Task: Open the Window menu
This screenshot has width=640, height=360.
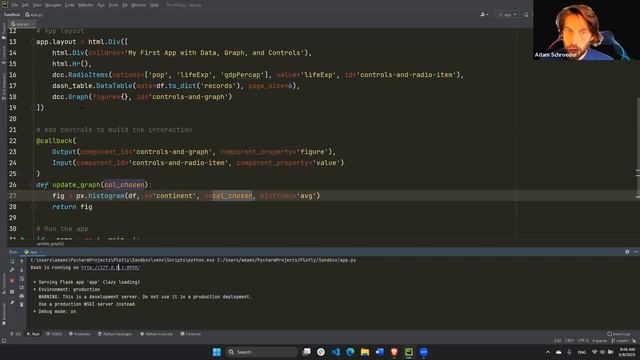Action: tap(139, 5)
